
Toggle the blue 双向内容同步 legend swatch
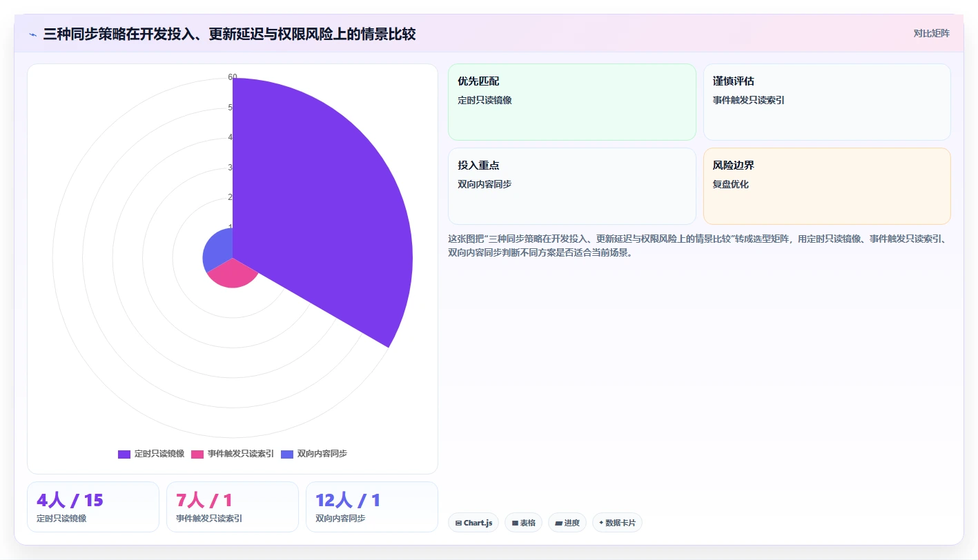287,454
